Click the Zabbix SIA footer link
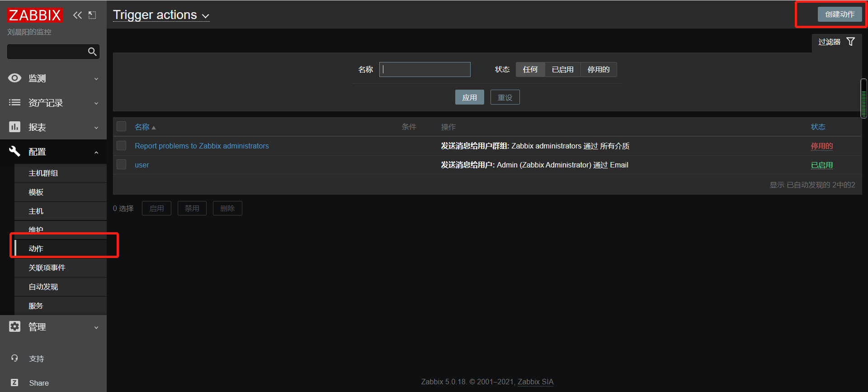868x392 pixels. [x=535, y=382]
